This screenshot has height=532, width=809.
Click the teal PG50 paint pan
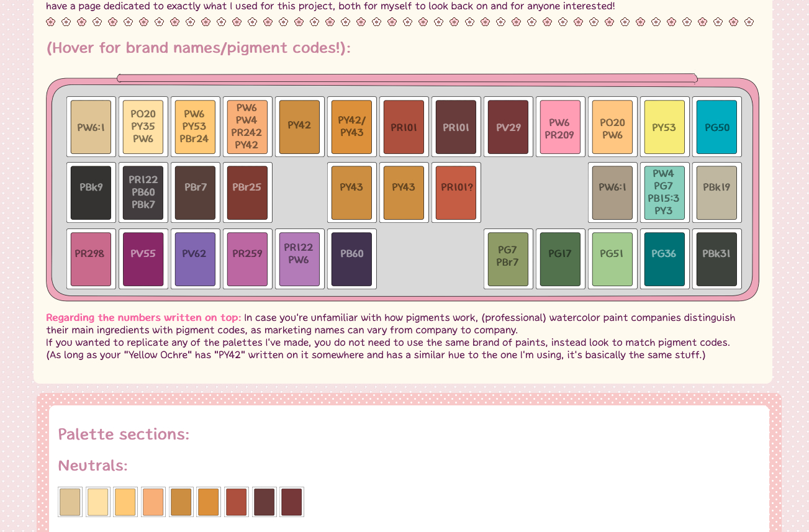tap(716, 127)
